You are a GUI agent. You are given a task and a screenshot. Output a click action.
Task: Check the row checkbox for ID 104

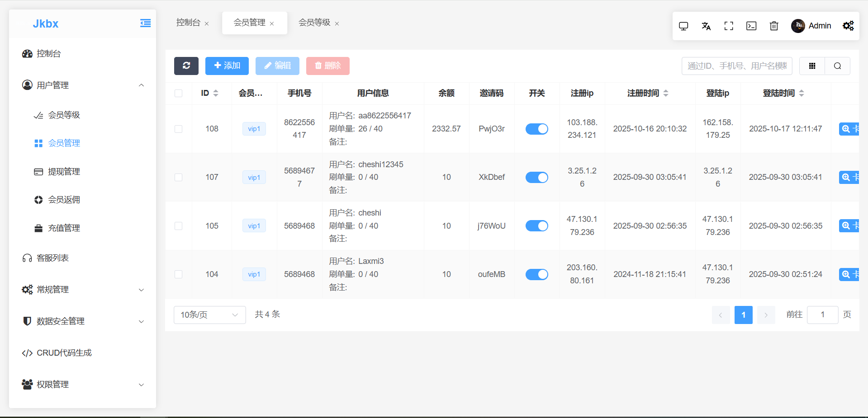pos(179,274)
